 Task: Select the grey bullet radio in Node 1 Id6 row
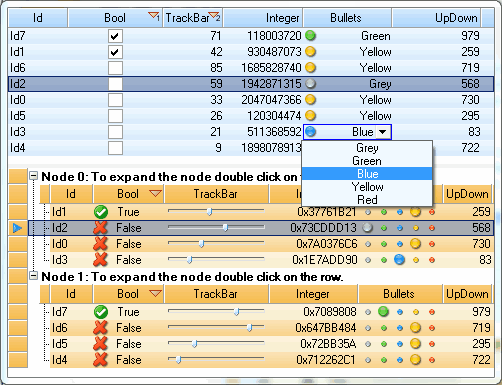click(x=368, y=328)
